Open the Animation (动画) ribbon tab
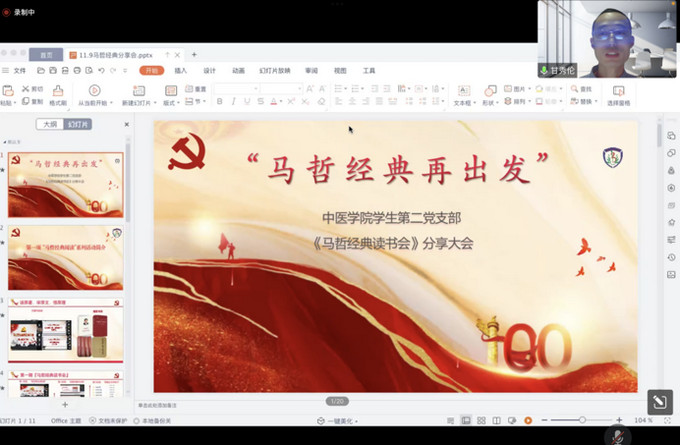The height and width of the screenshot is (445, 680). (x=239, y=71)
